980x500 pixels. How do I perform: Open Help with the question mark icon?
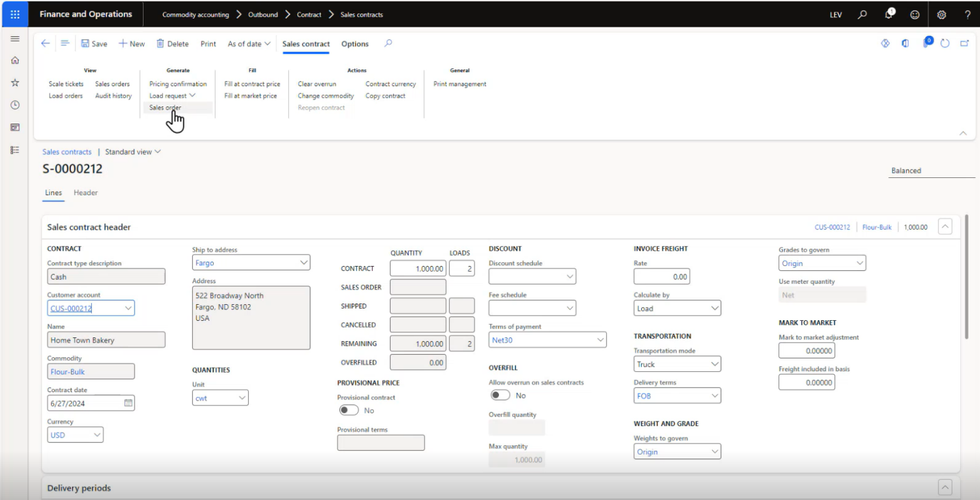click(x=967, y=14)
